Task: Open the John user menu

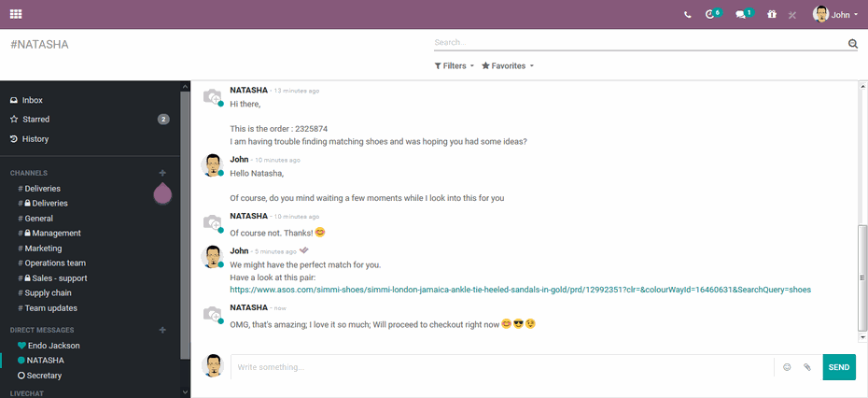Action: (835, 15)
